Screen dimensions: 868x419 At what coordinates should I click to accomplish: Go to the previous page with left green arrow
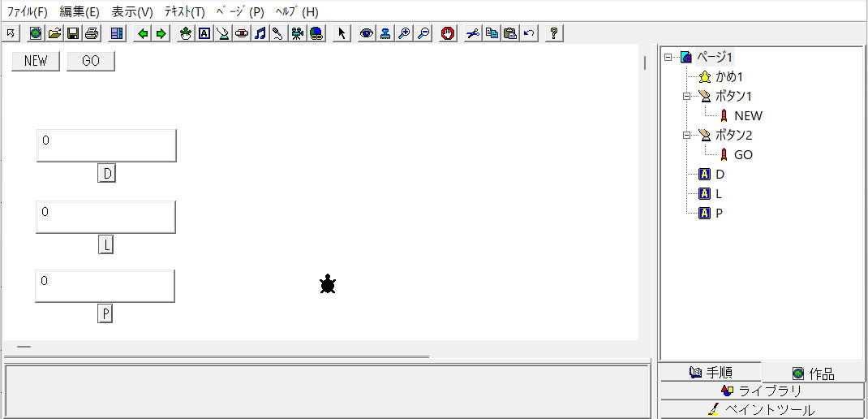pyautogui.click(x=143, y=34)
